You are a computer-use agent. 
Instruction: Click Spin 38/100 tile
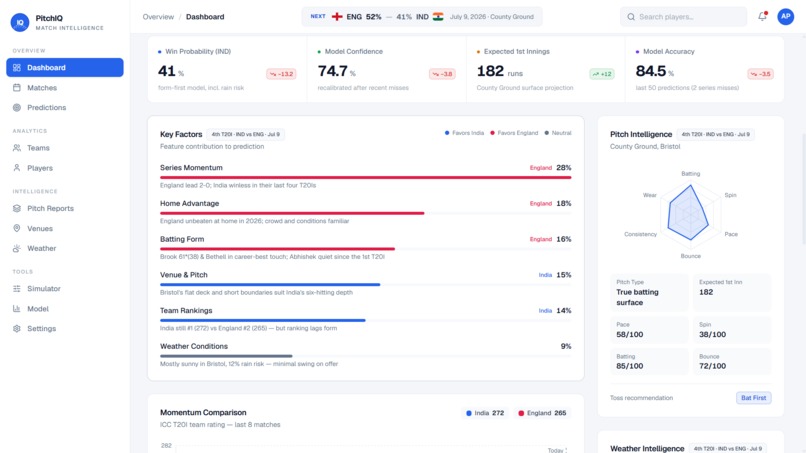[x=732, y=330]
